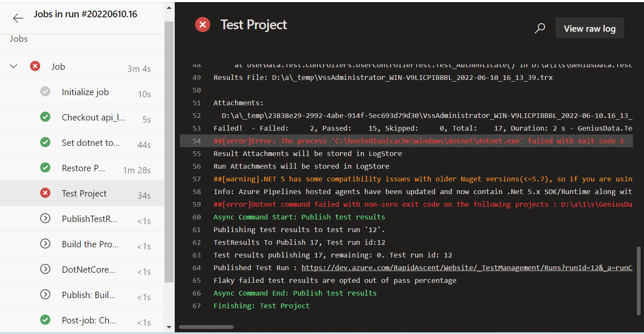Collapse the Job tree with its chevron
The height and width of the screenshot is (334, 644).
pos(14,66)
